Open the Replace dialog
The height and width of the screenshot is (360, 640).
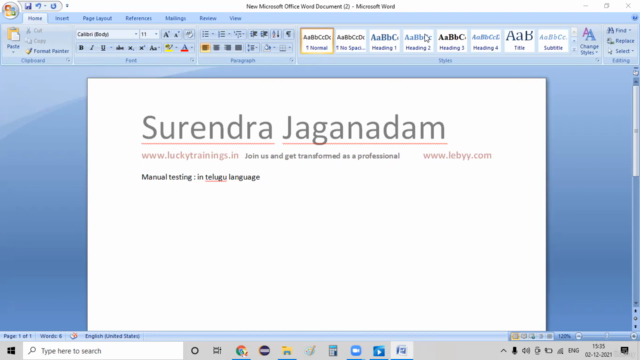(x=621, y=41)
